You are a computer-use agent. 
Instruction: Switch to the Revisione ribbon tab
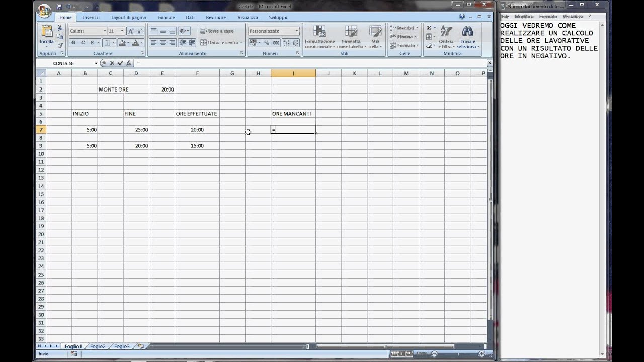coord(216,17)
